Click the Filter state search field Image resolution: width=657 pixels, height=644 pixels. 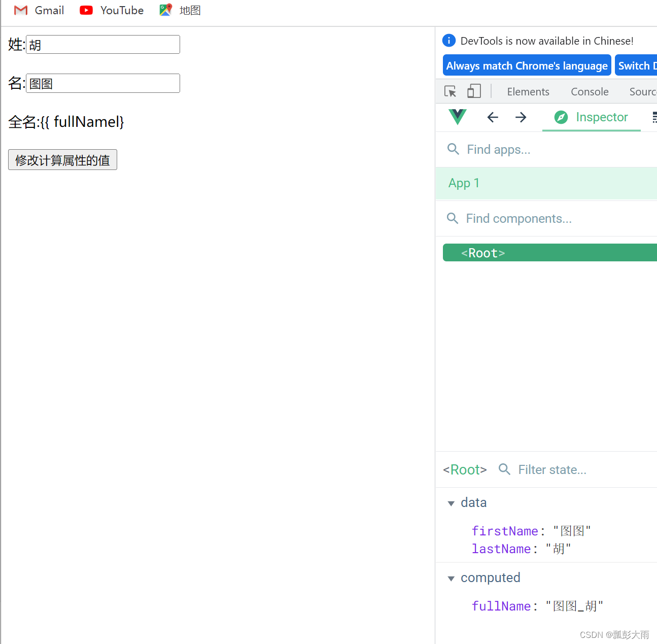[552, 469]
